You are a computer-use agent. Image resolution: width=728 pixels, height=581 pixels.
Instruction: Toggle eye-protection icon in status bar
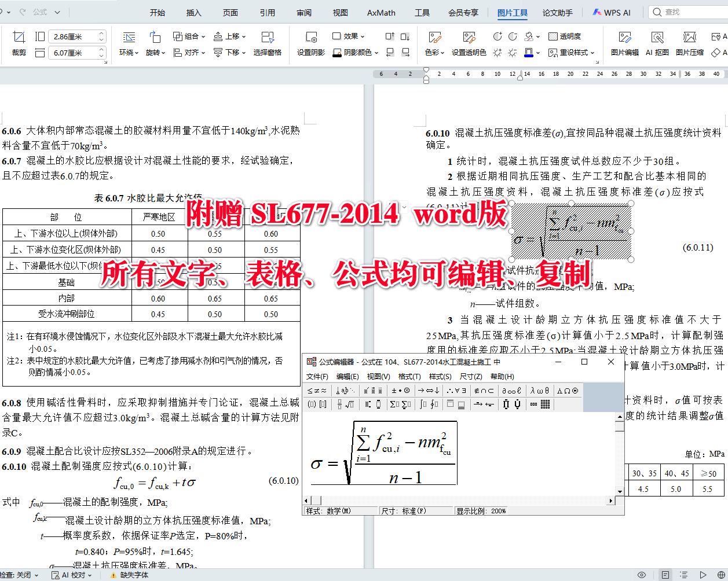pyautogui.click(x=642, y=575)
